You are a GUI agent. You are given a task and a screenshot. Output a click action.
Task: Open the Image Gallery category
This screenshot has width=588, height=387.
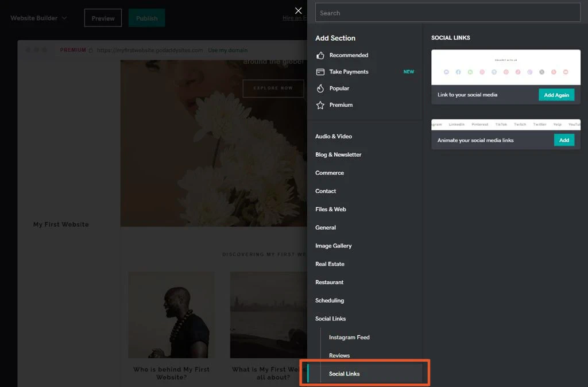coord(334,246)
